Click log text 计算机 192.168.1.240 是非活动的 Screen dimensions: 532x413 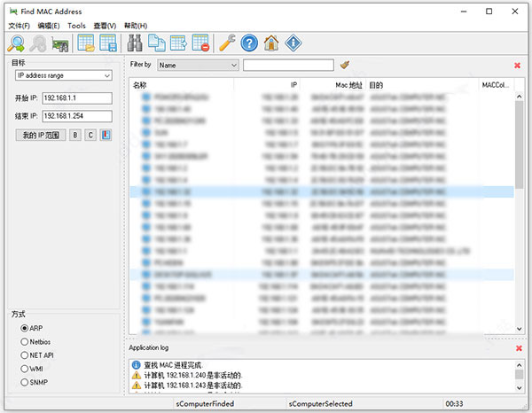pos(193,376)
